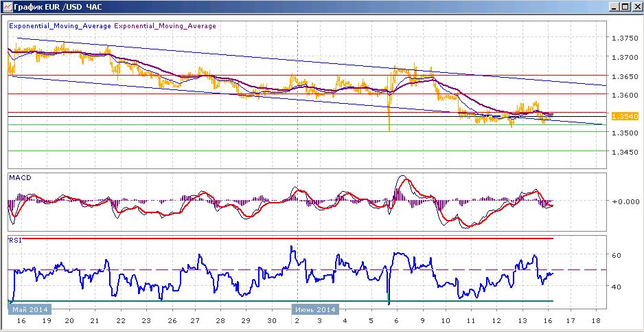644x332 pixels.
Task: Click date 16 under Май 2014
Action: [22, 321]
